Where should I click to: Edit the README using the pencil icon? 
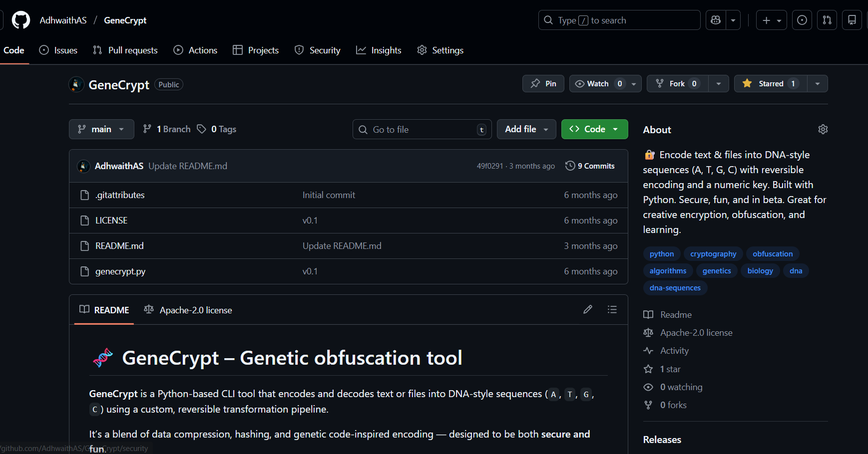(588, 309)
